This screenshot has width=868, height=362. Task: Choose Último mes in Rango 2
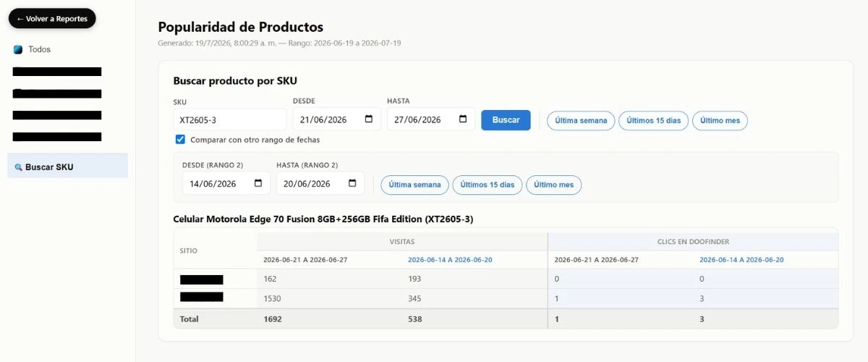click(553, 185)
